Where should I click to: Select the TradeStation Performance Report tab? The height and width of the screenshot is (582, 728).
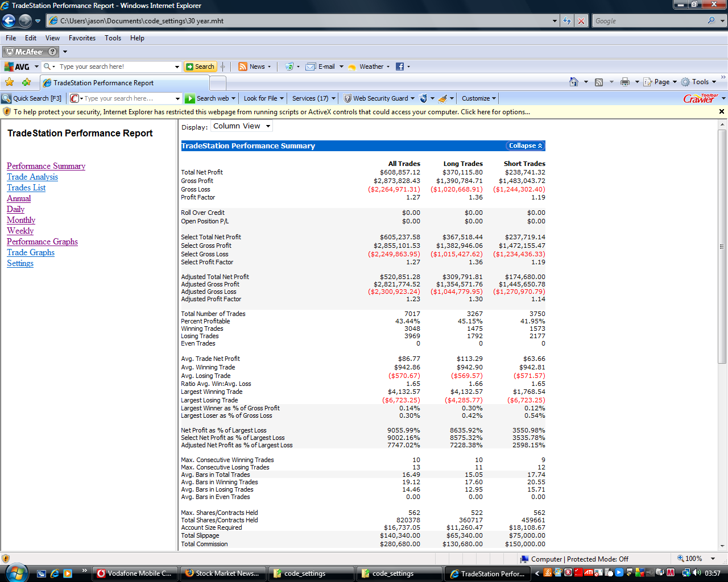(125, 83)
